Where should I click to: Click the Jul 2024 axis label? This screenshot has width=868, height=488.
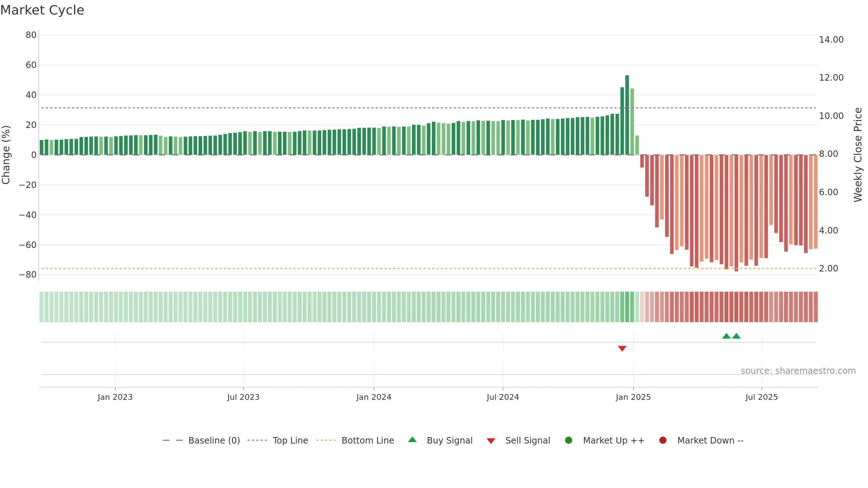[x=503, y=397]
